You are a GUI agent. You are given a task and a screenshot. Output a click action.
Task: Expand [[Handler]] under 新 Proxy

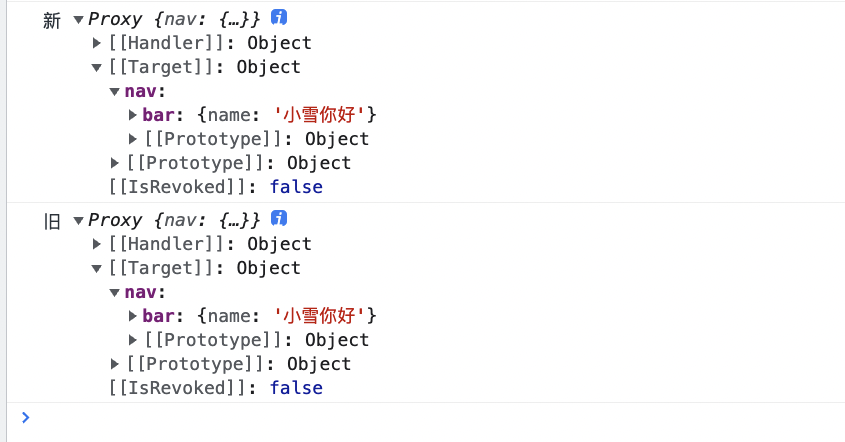click(x=96, y=43)
